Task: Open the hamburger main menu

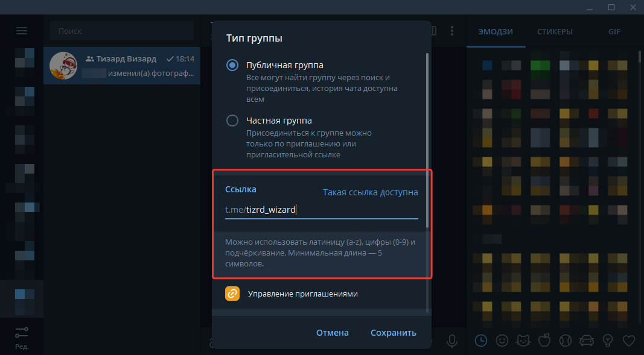Action: tap(21, 31)
